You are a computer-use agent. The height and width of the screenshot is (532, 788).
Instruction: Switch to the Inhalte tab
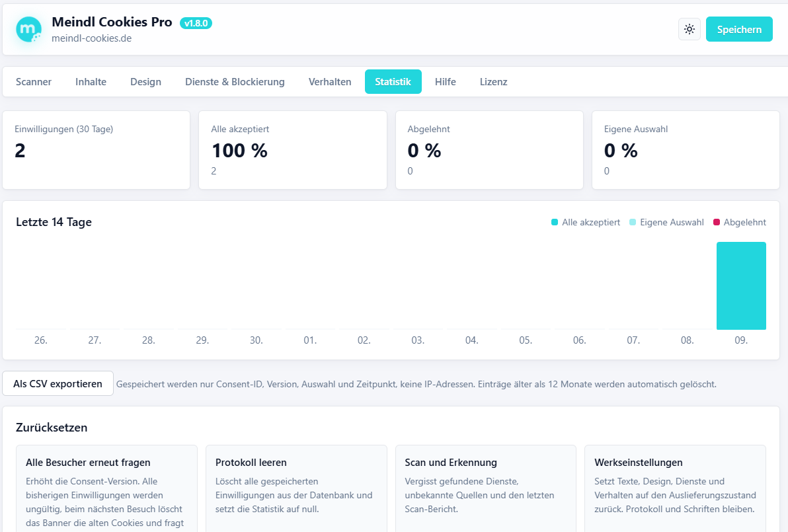91,82
